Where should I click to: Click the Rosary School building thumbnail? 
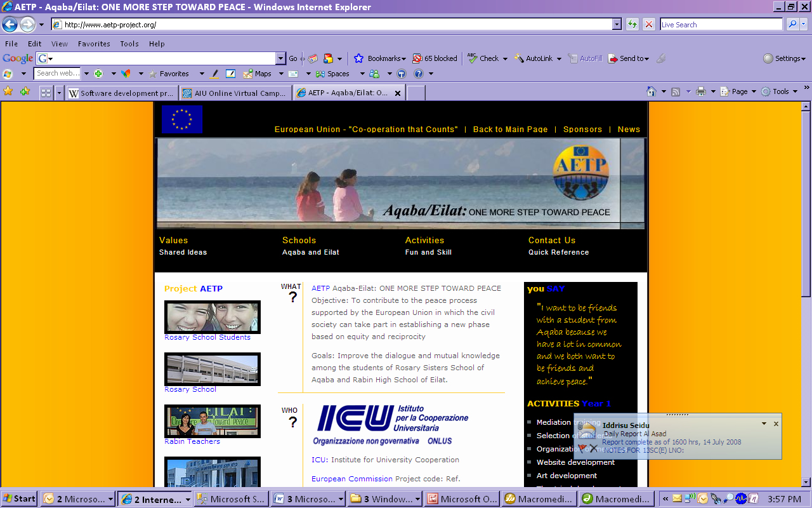pos(213,369)
